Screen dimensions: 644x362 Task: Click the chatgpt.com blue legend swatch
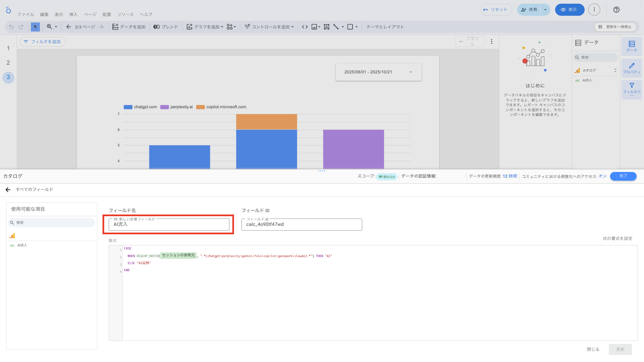click(x=128, y=107)
